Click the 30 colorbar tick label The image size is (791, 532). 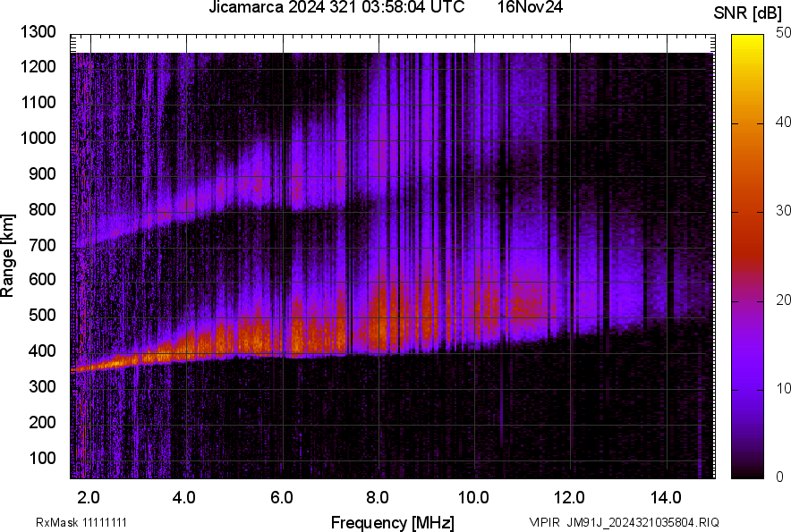pyautogui.click(x=783, y=211)
